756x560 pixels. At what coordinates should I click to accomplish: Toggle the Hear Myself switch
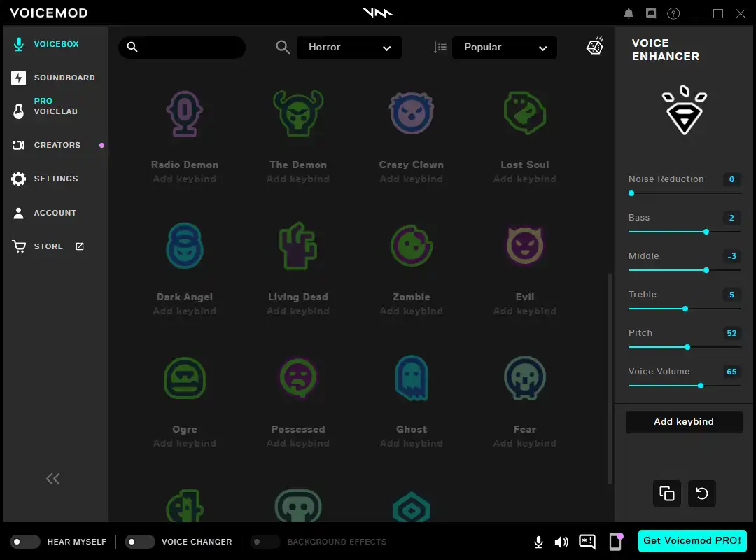coord(25,542)
